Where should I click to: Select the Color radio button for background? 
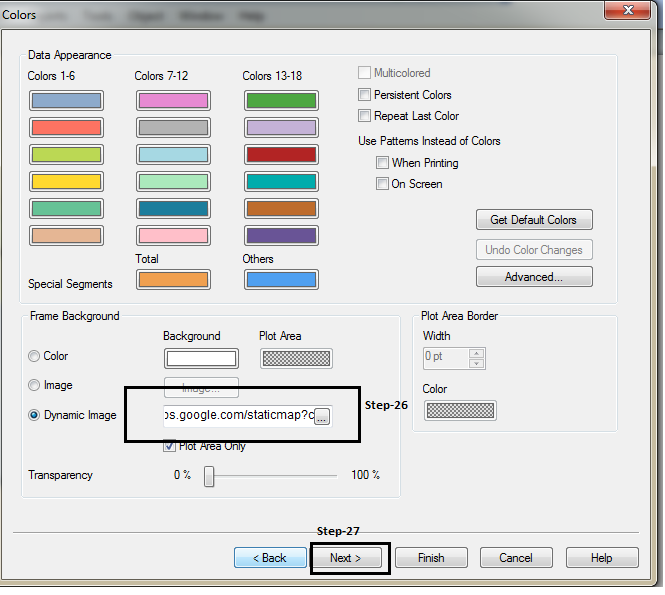click(35, 356)
